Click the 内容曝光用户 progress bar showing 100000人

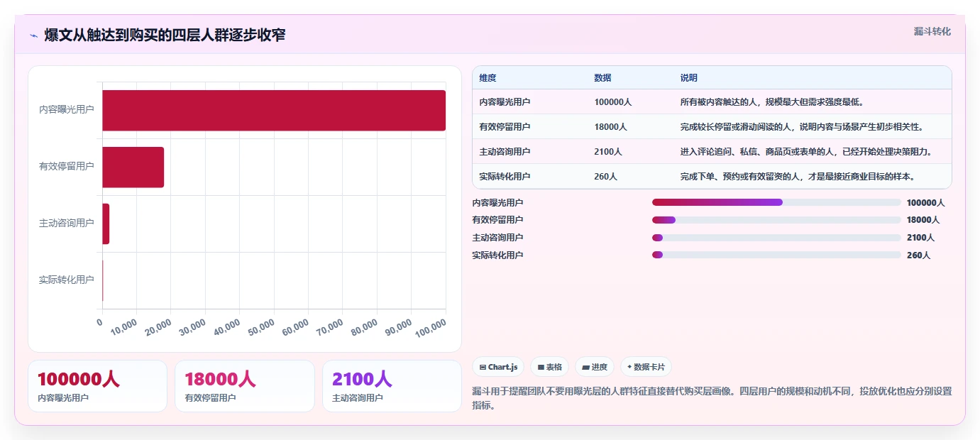click(776, 202)
